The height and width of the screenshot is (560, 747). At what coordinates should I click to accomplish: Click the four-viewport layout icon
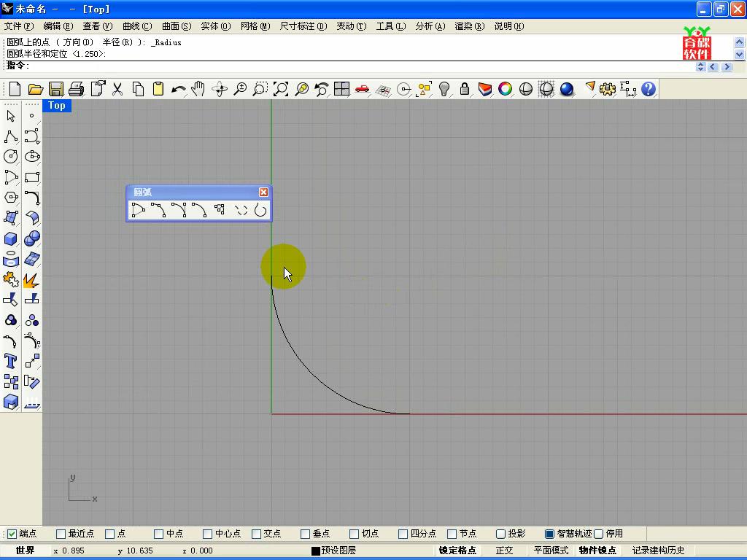pos(341,89)
